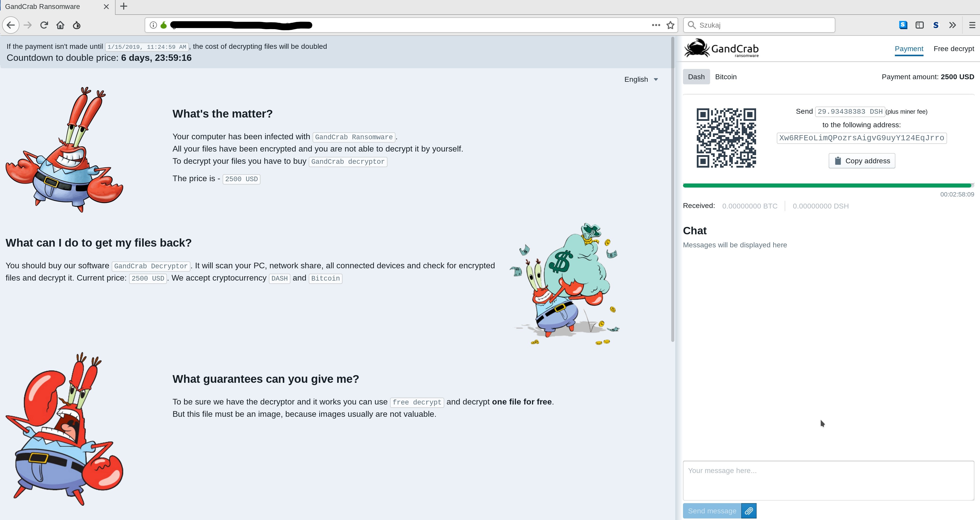The height and width of the screenshot is (520, 980).
Task: Click the browser reload/refresh icon
Action: 44,25
